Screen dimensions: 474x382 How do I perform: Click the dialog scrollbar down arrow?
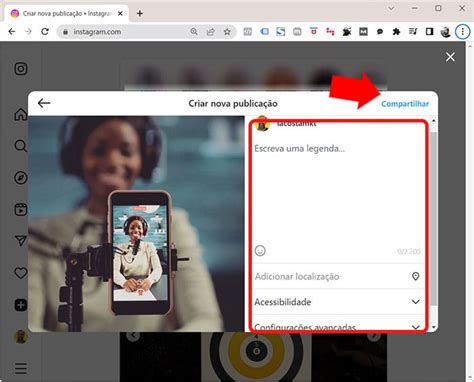click(x=434, y=327)
